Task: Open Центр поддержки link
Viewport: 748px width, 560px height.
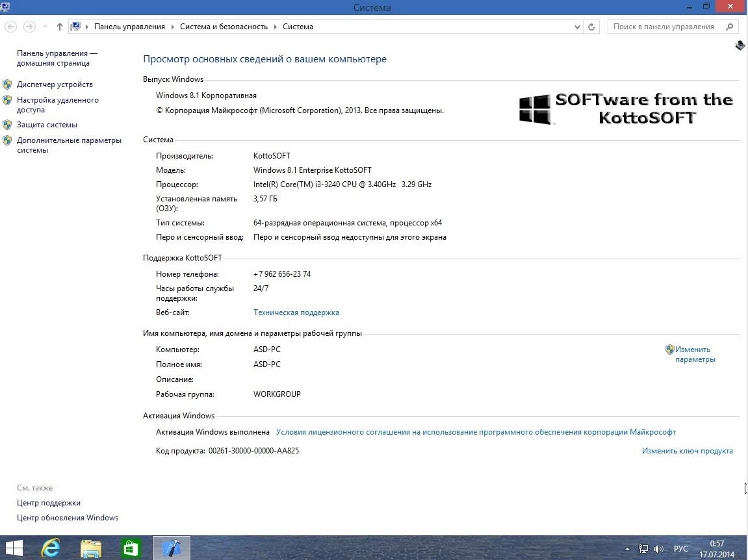Action: pyautogui.click(x=49, y=503)
